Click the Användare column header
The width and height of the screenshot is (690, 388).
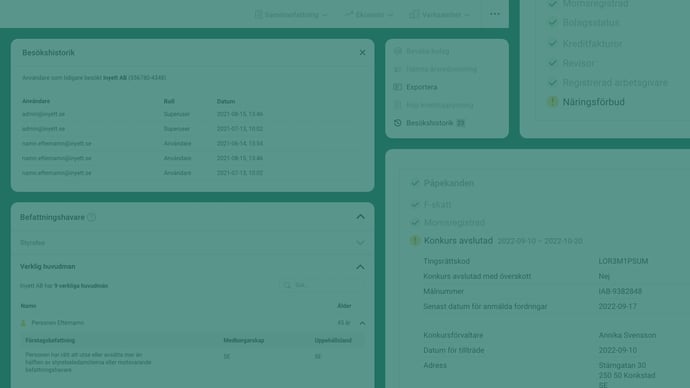(x=36, y=101)
